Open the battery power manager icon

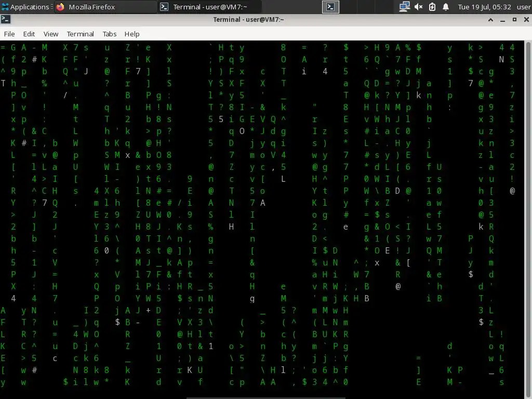point(432,7)
